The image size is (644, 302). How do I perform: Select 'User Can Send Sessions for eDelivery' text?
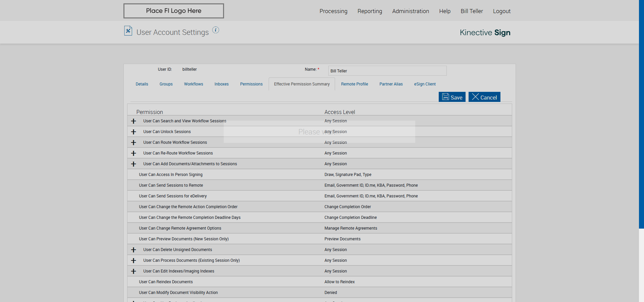173,196
